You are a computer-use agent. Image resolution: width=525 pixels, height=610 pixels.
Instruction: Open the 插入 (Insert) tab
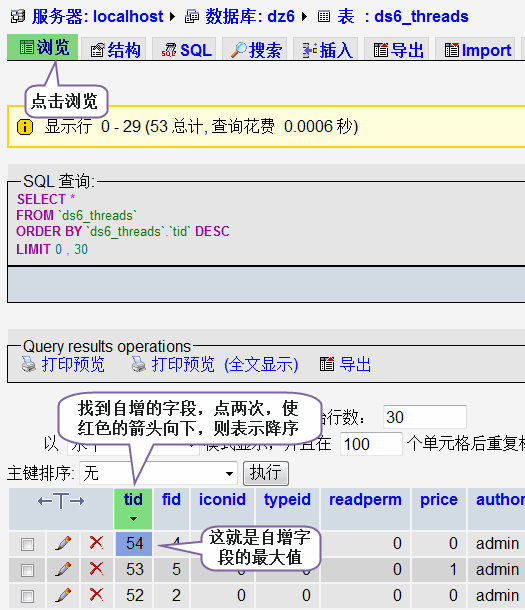point(326,50)
